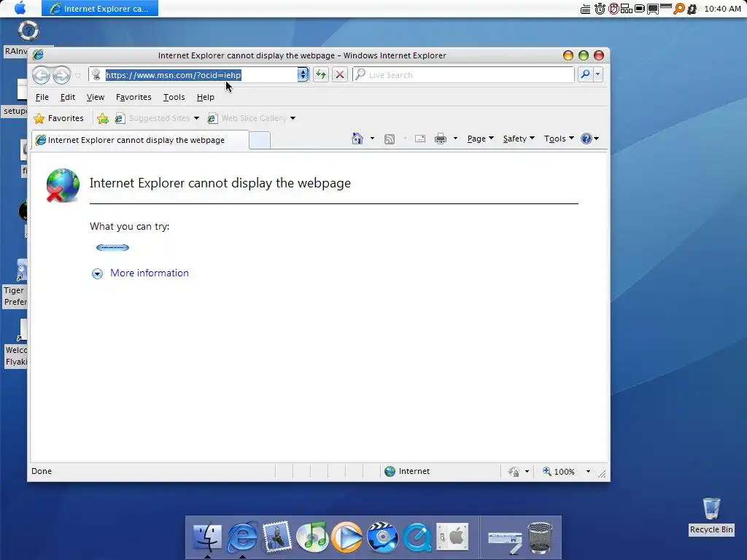Viewport: 747px width, 560px height.
Task: Expand Web Slice Gallery dropdown arrow
Action: point(293,118)
